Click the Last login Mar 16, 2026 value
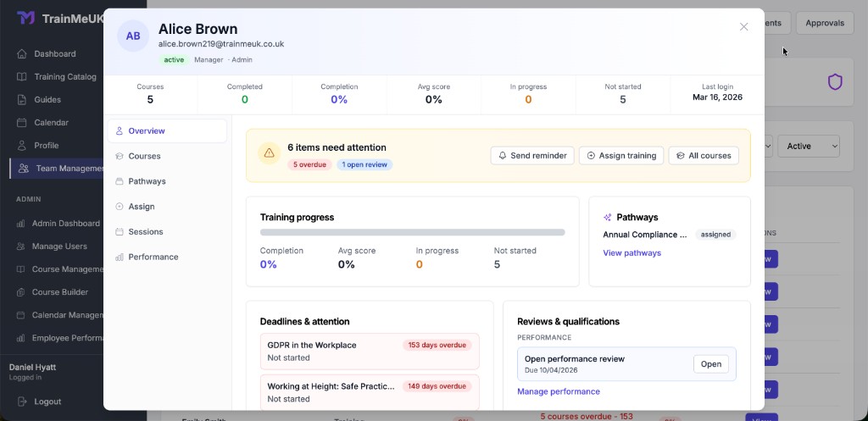Screen dimensions: 868x421 click(717, 97)
